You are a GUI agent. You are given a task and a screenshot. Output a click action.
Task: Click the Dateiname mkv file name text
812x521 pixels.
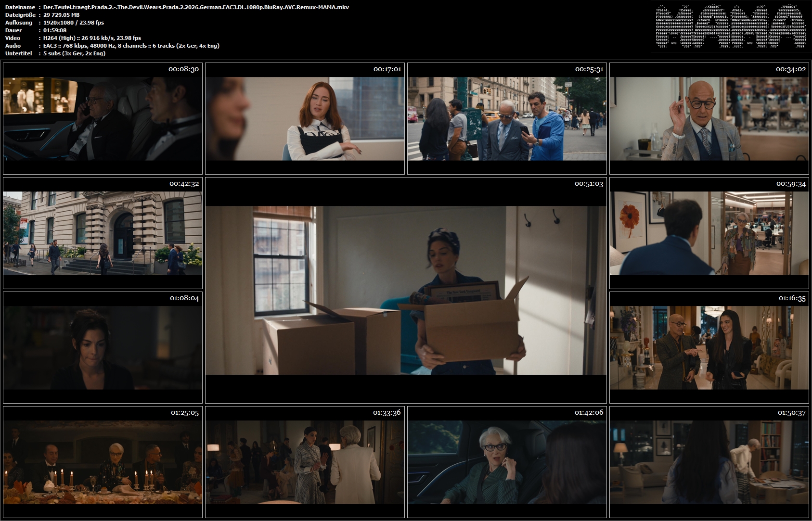pos(196,7)
